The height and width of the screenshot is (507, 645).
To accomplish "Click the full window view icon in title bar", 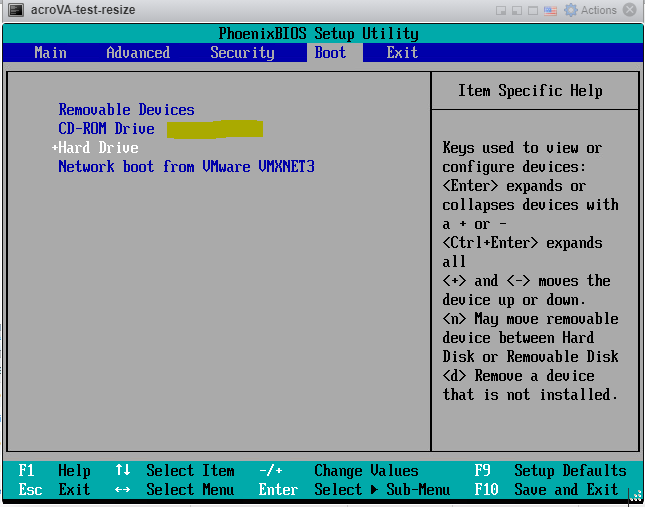I will click(x=533, y=10).
